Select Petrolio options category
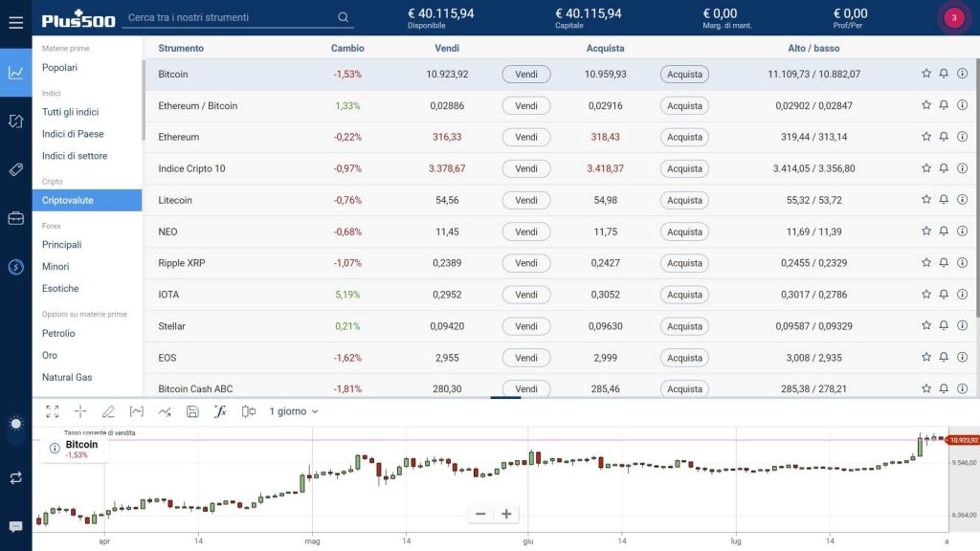980x551 pixels. point(58,333)
